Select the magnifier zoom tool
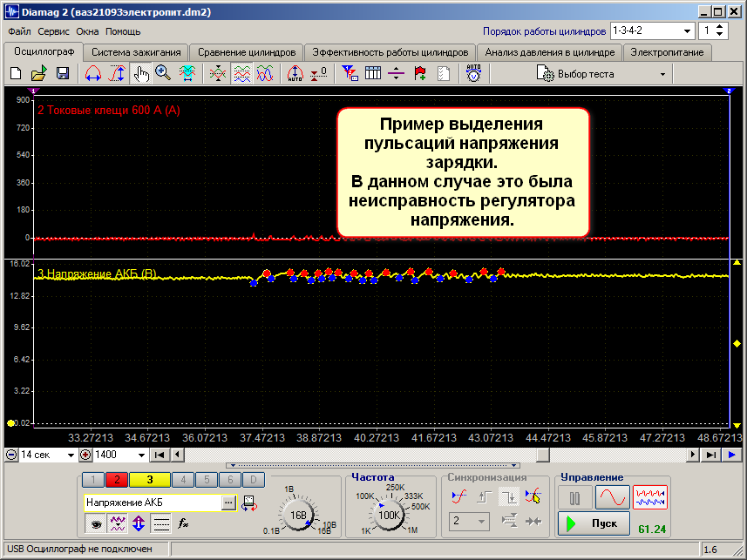Screen dimensions: 747x560 [x=163, y=73]
